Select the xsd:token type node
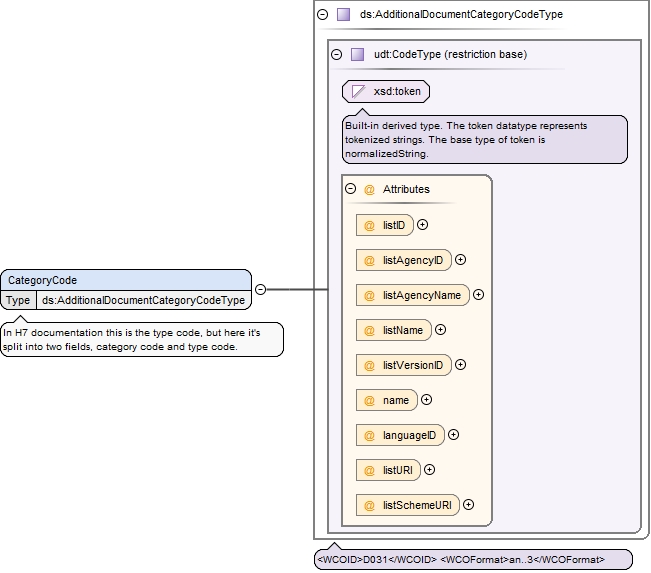The height and width of the screenshot is (573, 651). click(386, 91)
